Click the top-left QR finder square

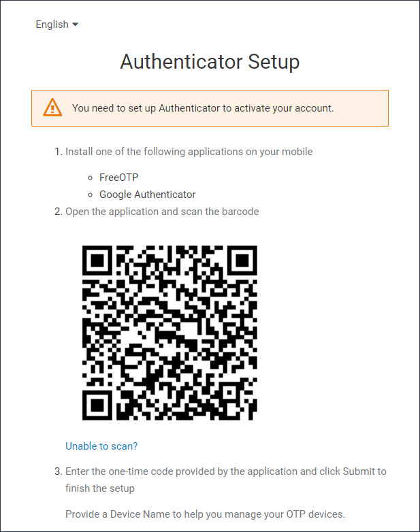[97, 261]
